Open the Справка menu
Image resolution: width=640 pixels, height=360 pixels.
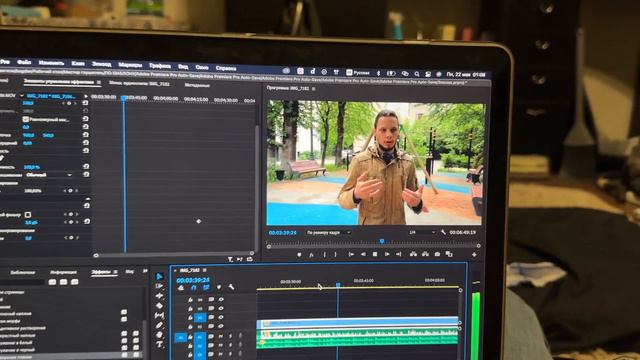[226, 68]
